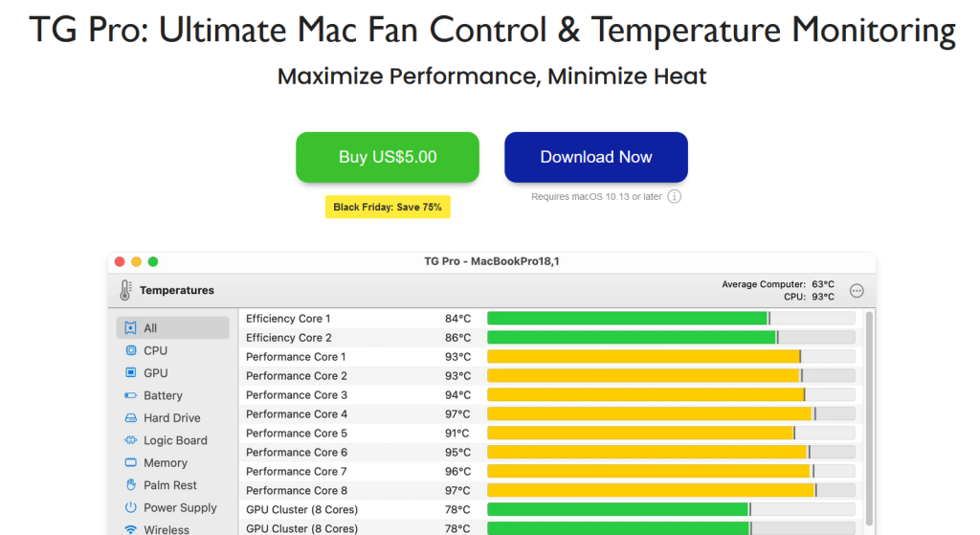Screen dimensions: 980x535
Task: Click the Black Friday Save 75% badge
Action: 388,207
